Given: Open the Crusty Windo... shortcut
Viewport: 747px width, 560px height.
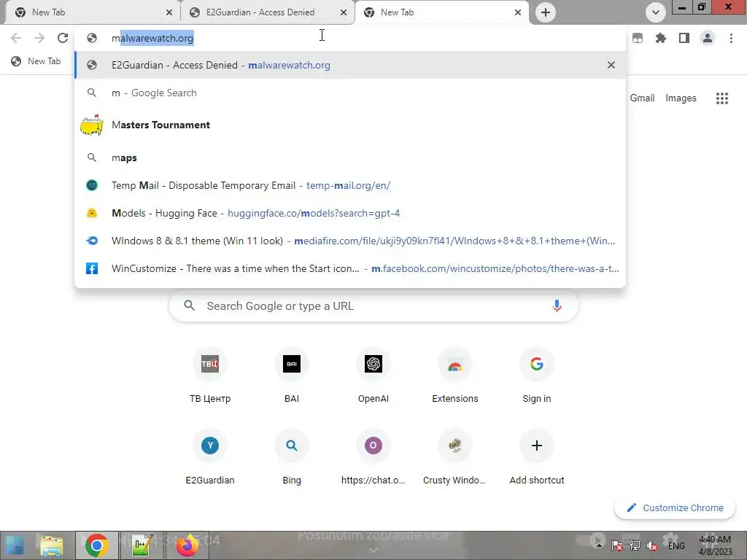Looking at the screenshot, I should click(455, 458).
